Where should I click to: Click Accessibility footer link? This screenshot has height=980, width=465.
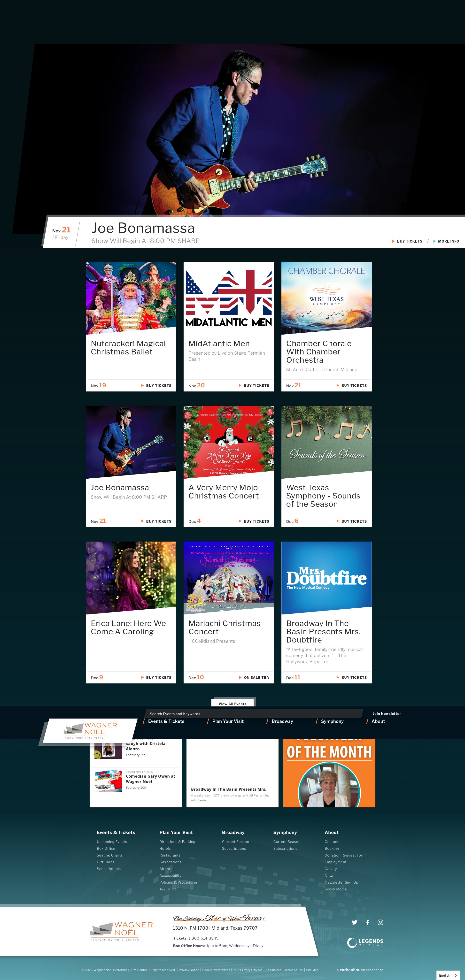tap(170, 876)
